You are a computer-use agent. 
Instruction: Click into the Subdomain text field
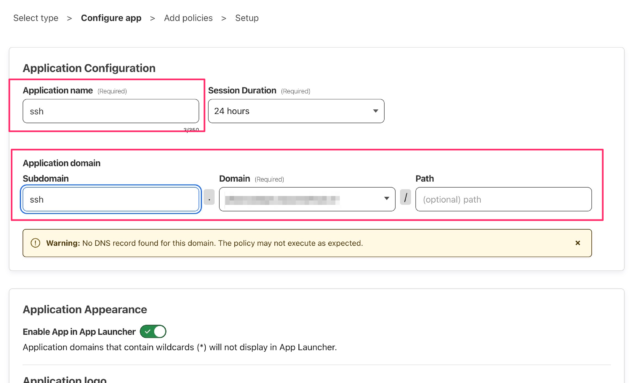(x=111, y=199)
